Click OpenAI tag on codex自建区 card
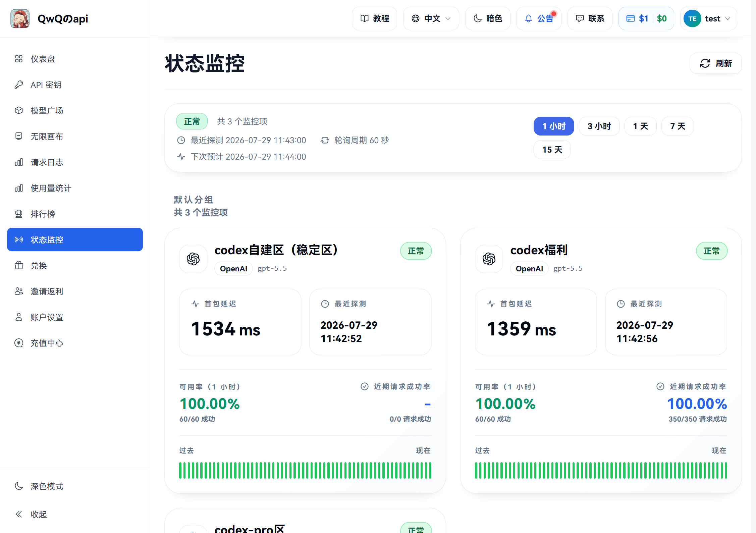This screenshot has height=533, width=756. [233, 269]
